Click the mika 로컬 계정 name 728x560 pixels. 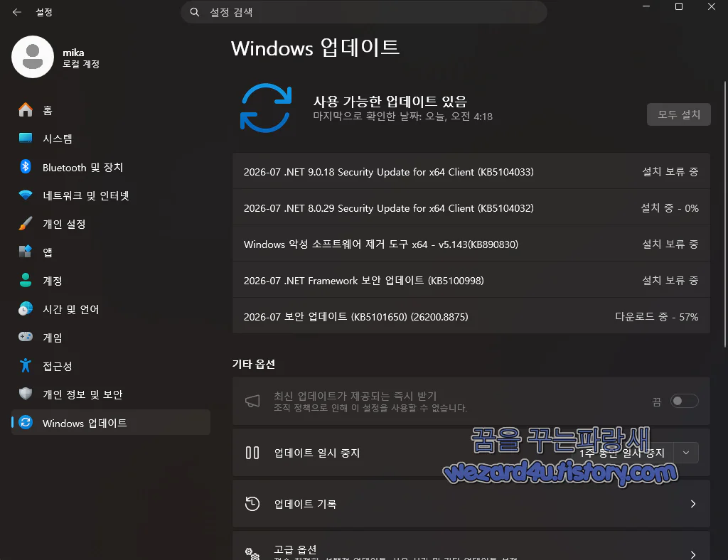coord(81,58)
